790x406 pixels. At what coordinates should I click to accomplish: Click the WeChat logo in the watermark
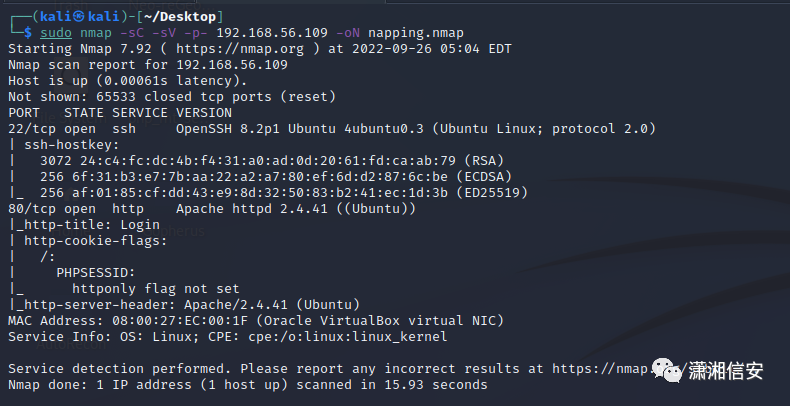pyautogui.click(x=669, y=371)
